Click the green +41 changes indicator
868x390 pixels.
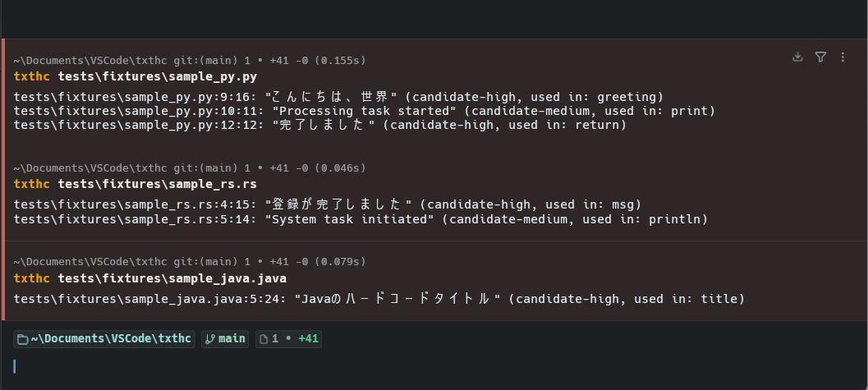(308, 338)
